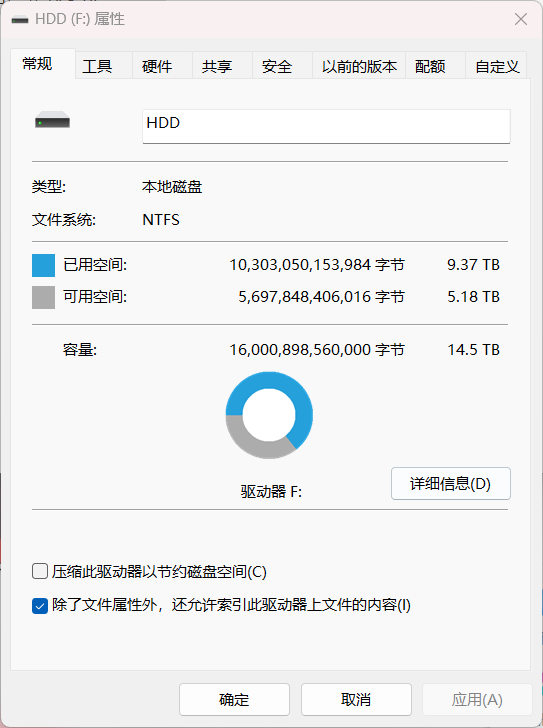
Task: Uncheck the allow file content indexing checkbox
Action: [x=40, y=605]
